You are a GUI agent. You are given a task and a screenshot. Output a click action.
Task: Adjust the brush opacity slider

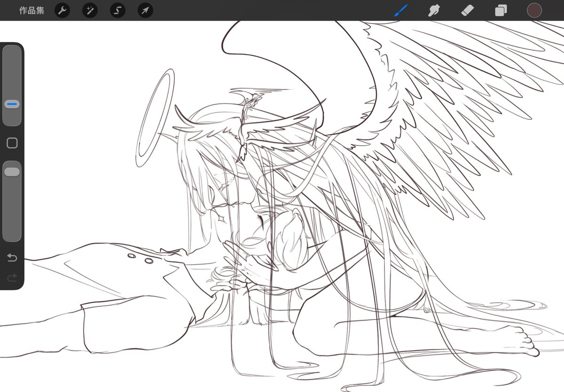pyautogui.click(x=12, y=201)
